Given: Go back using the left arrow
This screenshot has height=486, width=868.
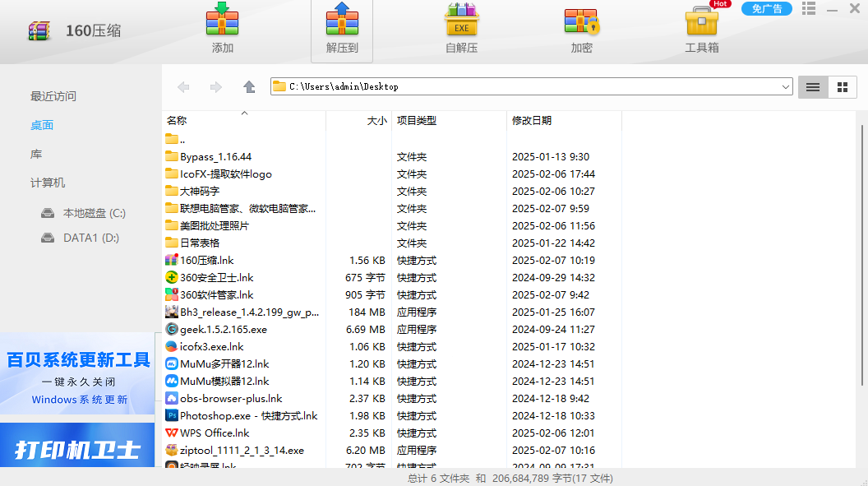Looking at the screenshot, I should (x=183, y=87).
